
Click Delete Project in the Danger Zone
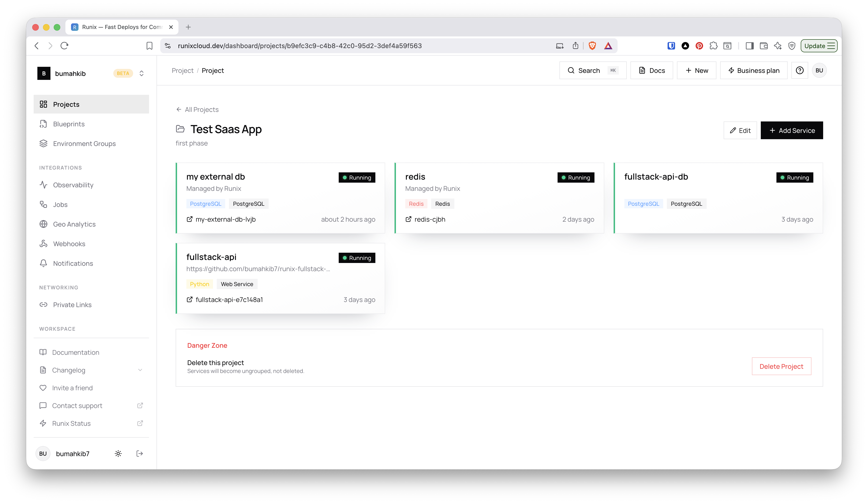point(781,366)
